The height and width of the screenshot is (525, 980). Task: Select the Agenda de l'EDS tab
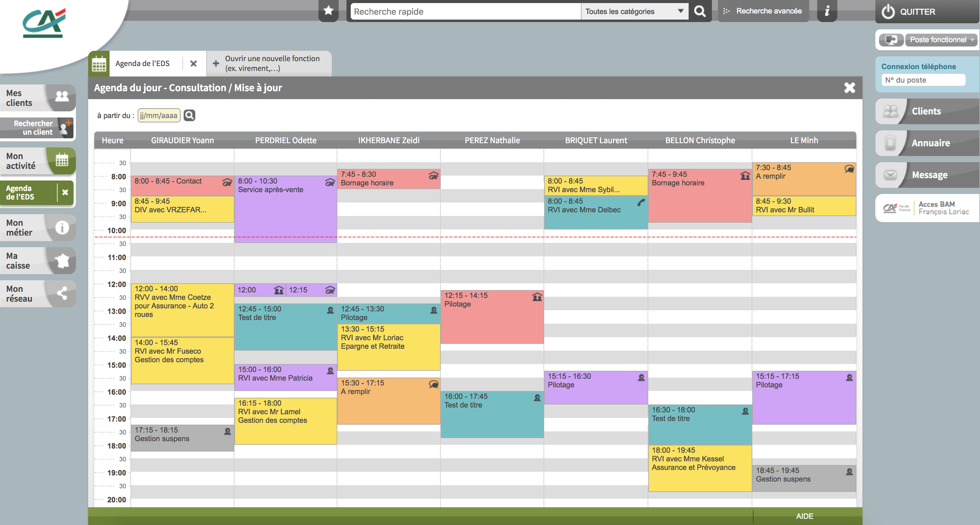coord(142,64)
